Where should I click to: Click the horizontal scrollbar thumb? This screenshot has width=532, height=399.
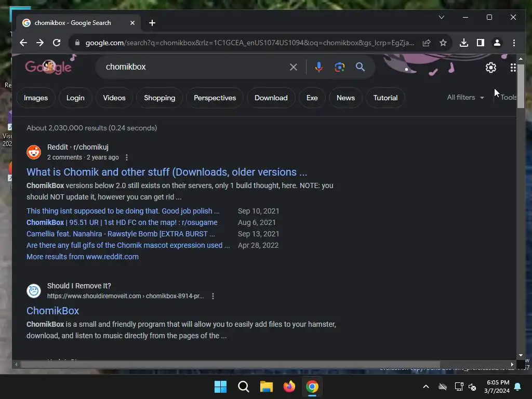point(230,364)
